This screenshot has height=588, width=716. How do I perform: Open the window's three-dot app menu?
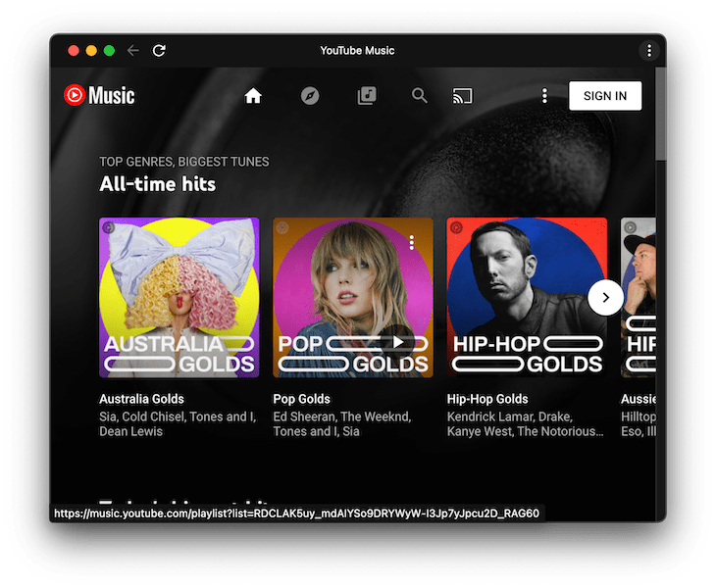[648, 51]
